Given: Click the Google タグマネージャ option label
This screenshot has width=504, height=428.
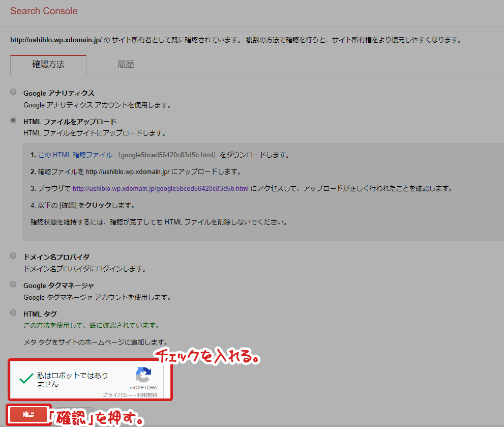Looking at the screenshot, I should 58,286.
